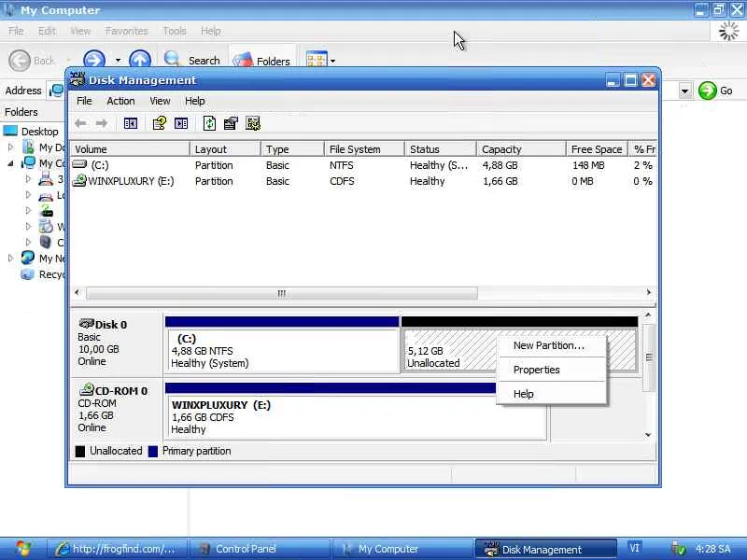This screenshot has height=560, width=747.
Task: Click the Start button on taskbar
Action: point(22,549)
